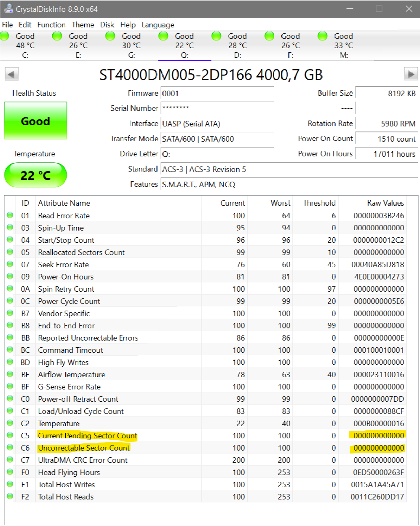Click the 22 °C temperature button
Screen dimensions: 420x526
[35, 175]
